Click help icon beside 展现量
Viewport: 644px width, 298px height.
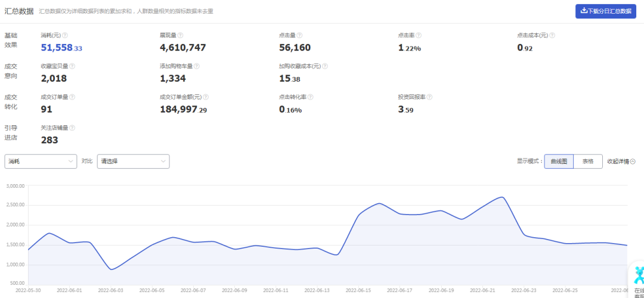pyautogui.click(x=181, y=35)
